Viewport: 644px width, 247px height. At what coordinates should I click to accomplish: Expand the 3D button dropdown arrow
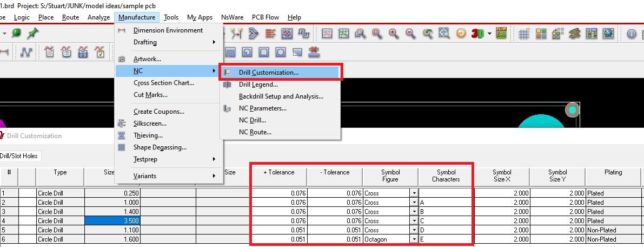tap(489, 34)
